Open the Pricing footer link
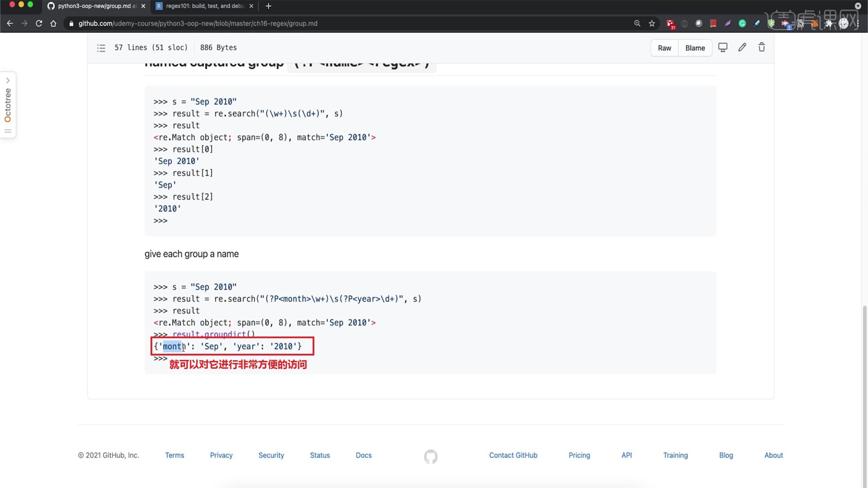Viewport: 868px width, 488px height. (579, 455)
